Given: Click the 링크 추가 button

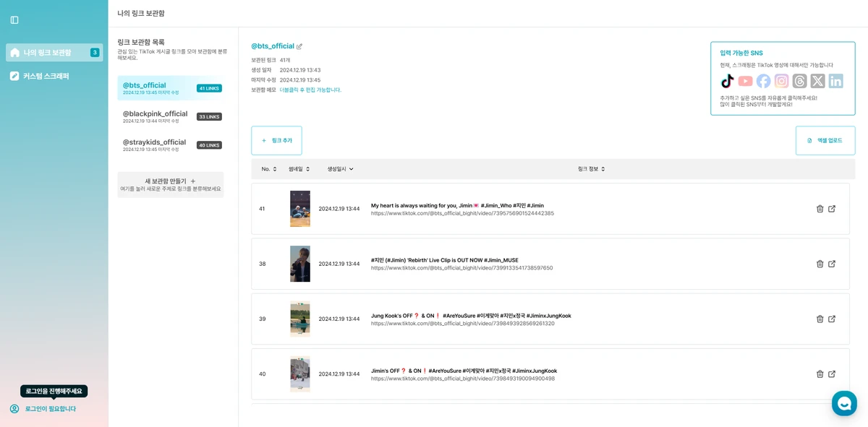Looking at the screenshot, I should click(276, 141).
